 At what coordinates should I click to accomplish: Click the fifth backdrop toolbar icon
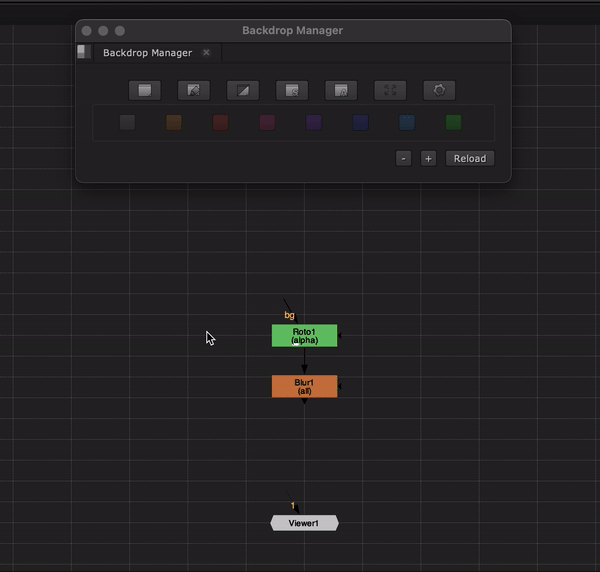coord(341,90)
